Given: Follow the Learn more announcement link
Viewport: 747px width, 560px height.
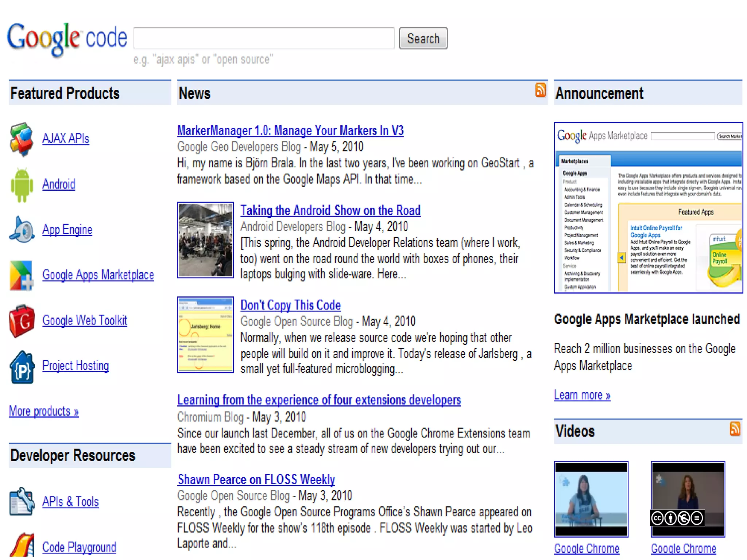Looking at the screenshot, I should coord(582,395).
